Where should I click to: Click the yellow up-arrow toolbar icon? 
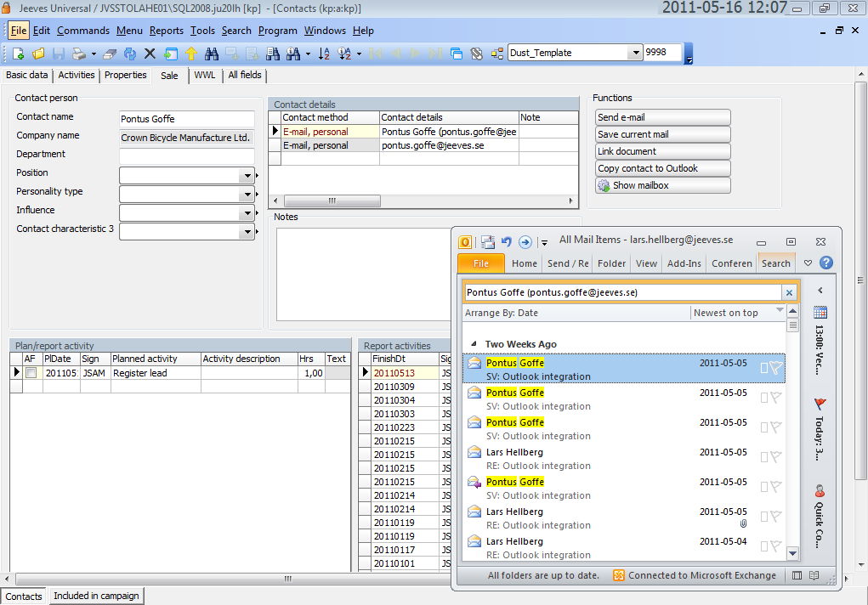pos(191,54)
